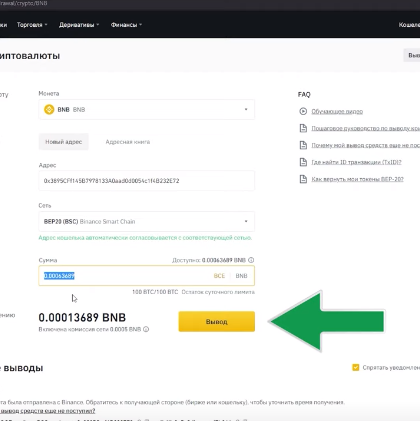Open the Обучающее видео FAQ link
The image size is (420, 421).
[x=337, y=111]
